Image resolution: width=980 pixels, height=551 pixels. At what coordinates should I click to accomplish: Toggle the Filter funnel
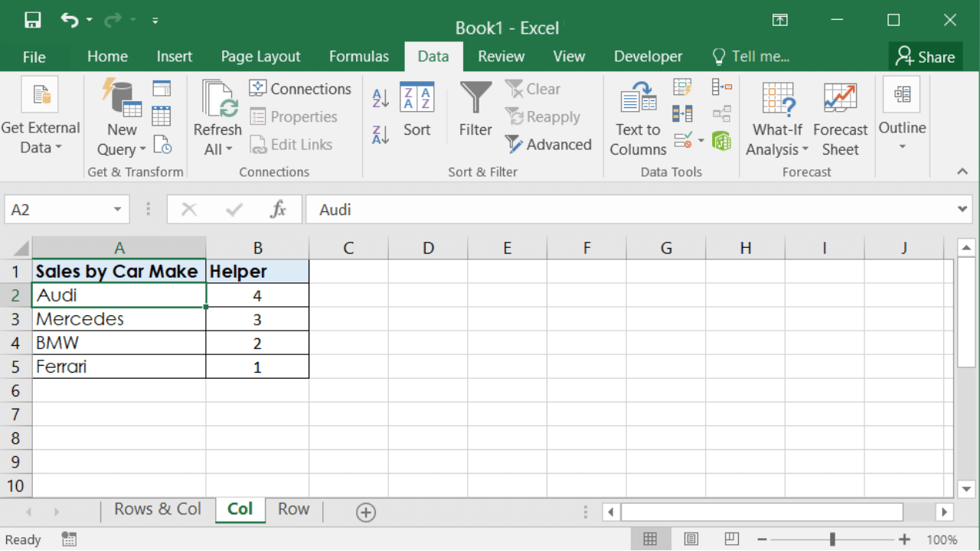(475, 110)
